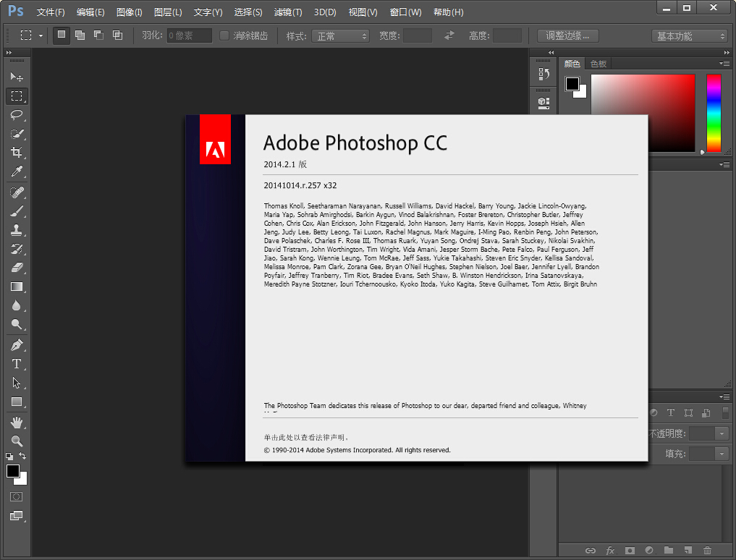Select the Hand tool

16,422
